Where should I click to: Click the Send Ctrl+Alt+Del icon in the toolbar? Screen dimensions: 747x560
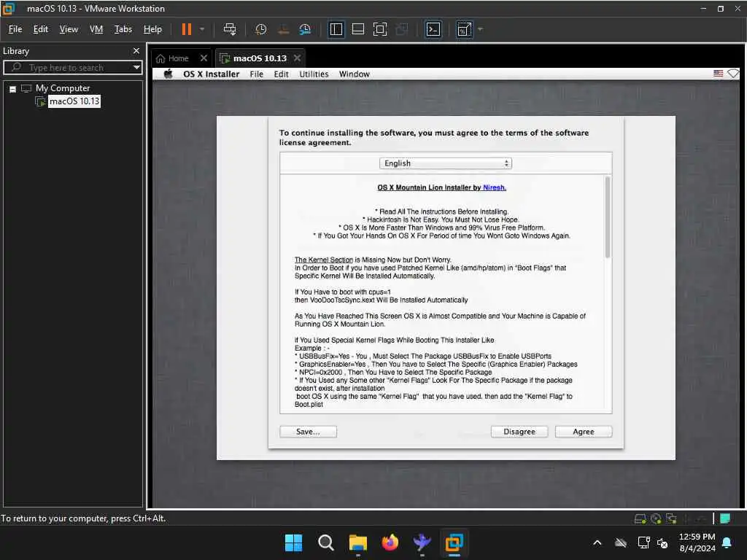(x=230, y=29)
